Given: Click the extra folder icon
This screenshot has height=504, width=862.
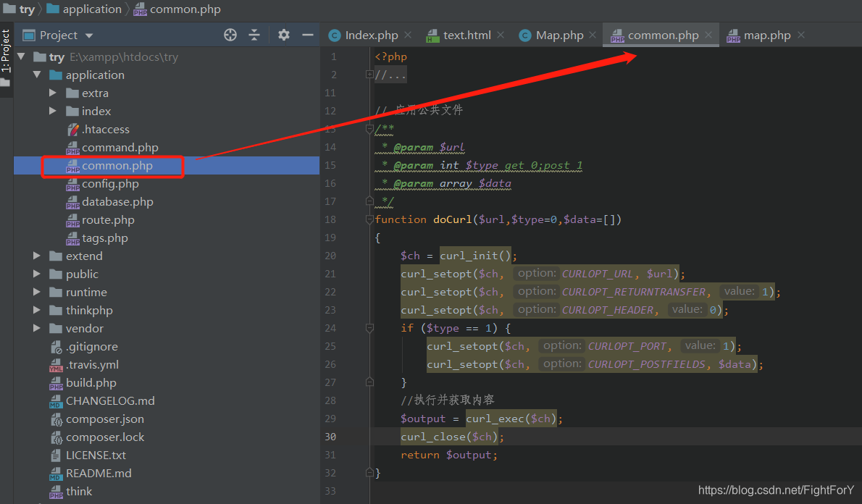Looking at the screenshot, I should tap(72, 93).
